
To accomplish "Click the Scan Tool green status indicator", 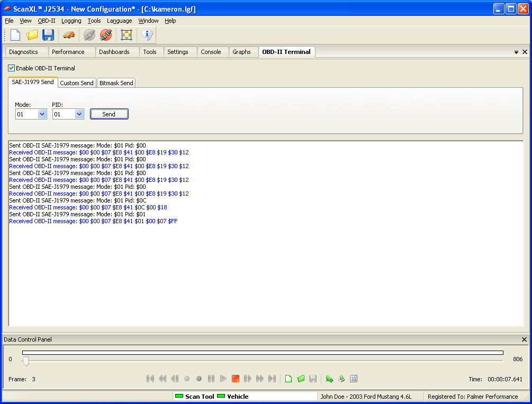I will (179, 396).
